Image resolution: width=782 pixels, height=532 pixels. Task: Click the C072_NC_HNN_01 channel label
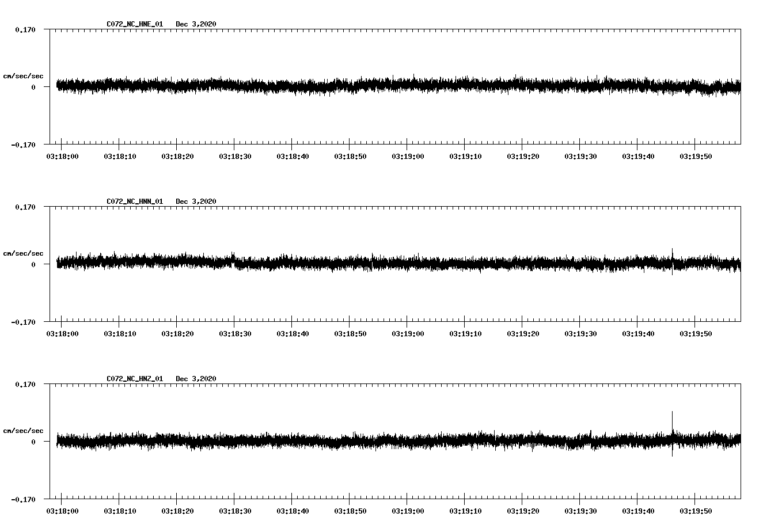pos(134,200)
